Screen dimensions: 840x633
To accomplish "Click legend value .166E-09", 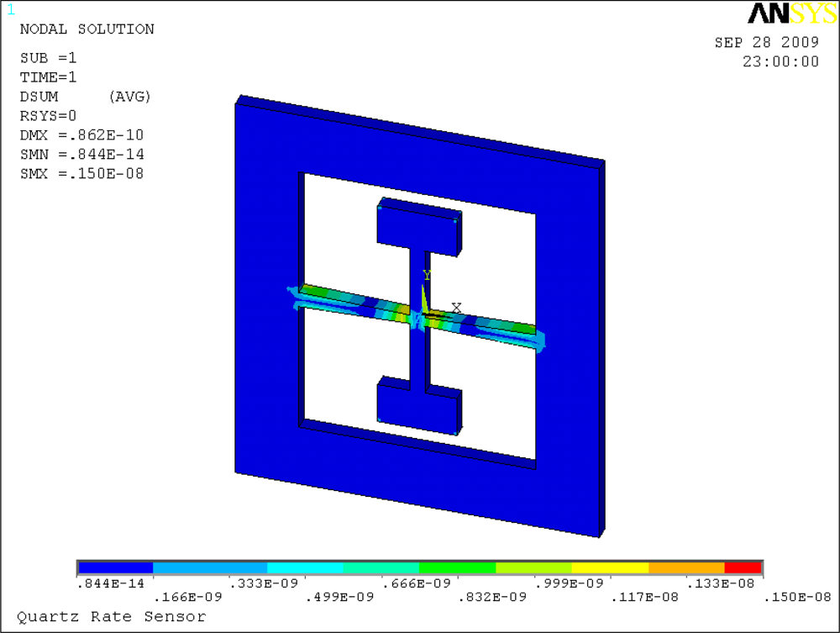I will click(187, 597).
